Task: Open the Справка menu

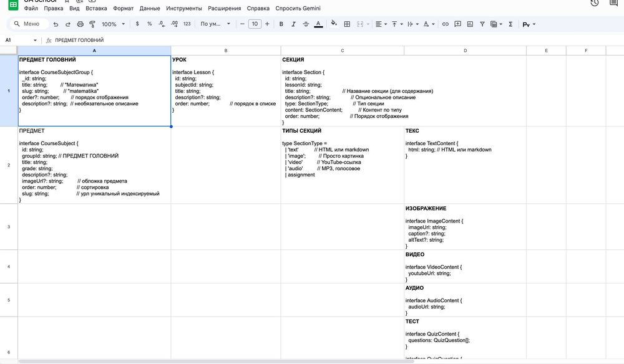Action: click(258, 8)
